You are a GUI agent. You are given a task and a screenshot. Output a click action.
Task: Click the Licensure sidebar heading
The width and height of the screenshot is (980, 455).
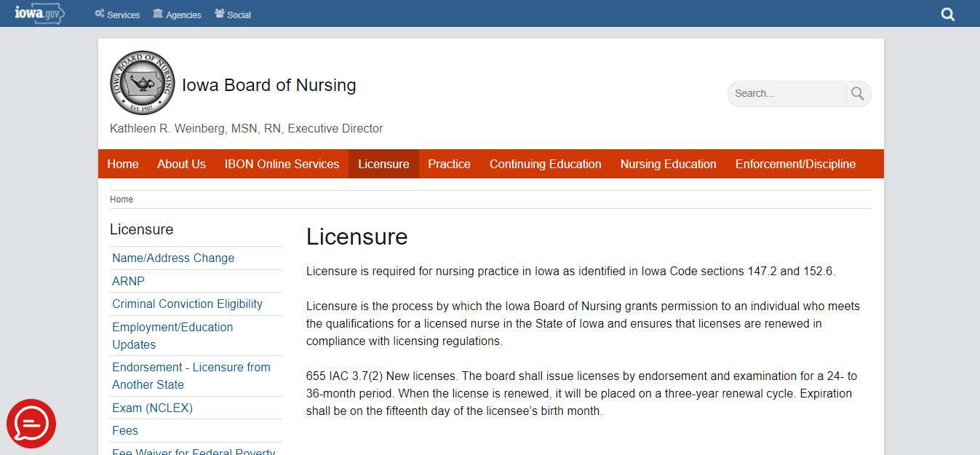coord(141,229)
